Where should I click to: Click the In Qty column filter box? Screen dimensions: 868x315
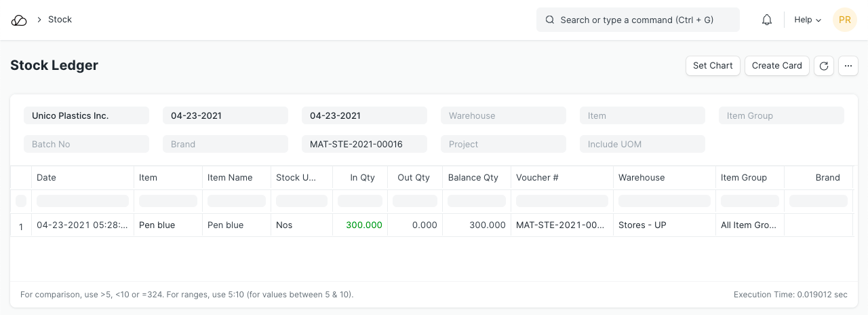(x=360, y=201)
